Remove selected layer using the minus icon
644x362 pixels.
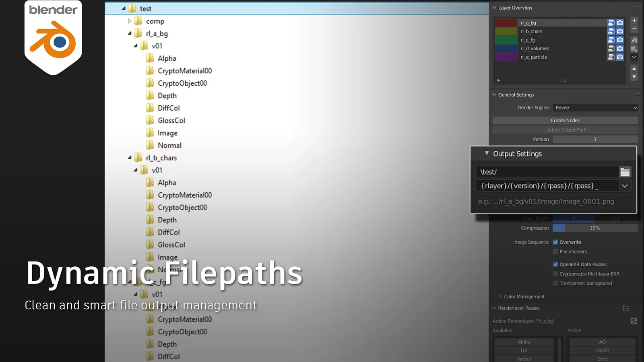pos(634,29)
